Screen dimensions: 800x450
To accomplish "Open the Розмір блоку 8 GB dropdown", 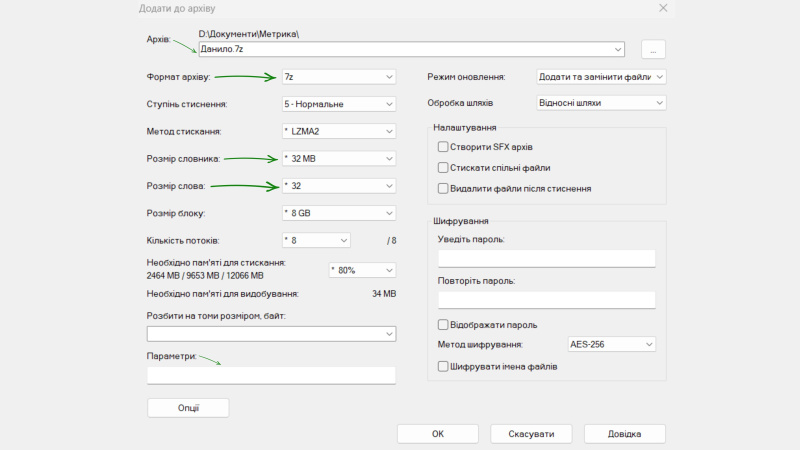I will [x=338, y=212].
